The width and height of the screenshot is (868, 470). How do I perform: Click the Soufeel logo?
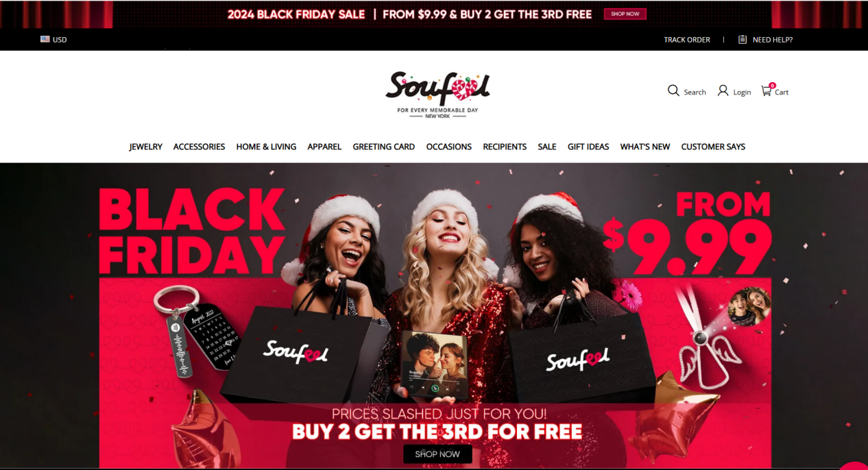437,95
